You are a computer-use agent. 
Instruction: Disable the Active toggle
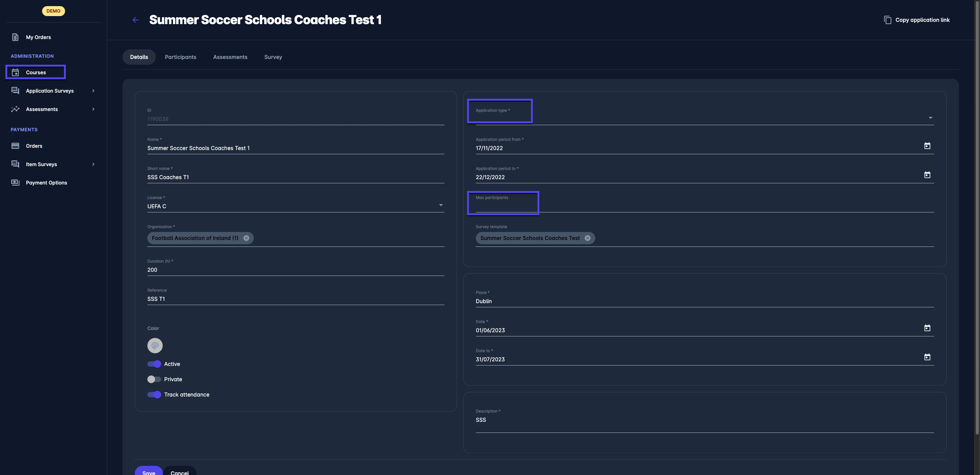pos(154,364)
